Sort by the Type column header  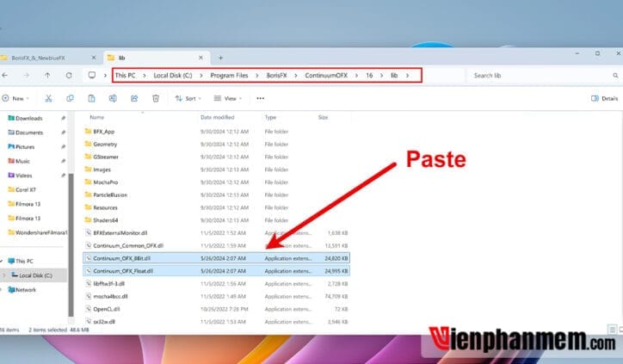tap(270, 117)
